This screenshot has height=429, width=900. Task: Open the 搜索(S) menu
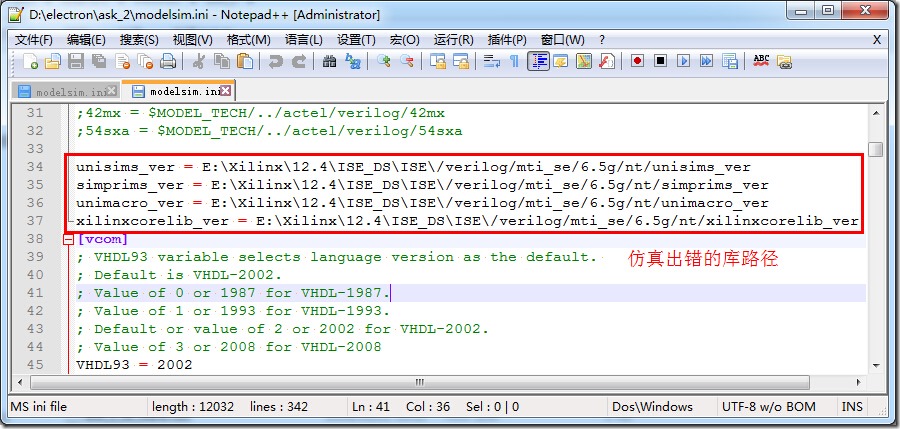tap(139, 40)
